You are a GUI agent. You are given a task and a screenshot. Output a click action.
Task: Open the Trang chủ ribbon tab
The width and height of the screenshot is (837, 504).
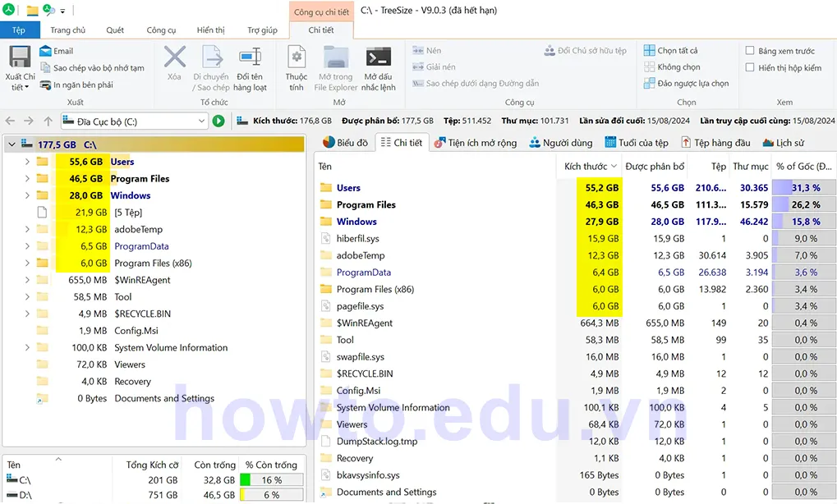point(67,30)
